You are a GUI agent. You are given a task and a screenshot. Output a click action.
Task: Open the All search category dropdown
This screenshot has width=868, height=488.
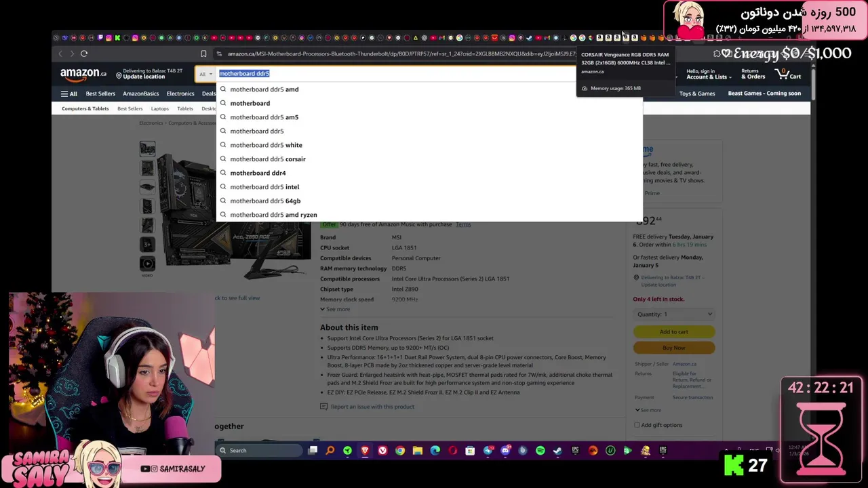tap(205, 74)
